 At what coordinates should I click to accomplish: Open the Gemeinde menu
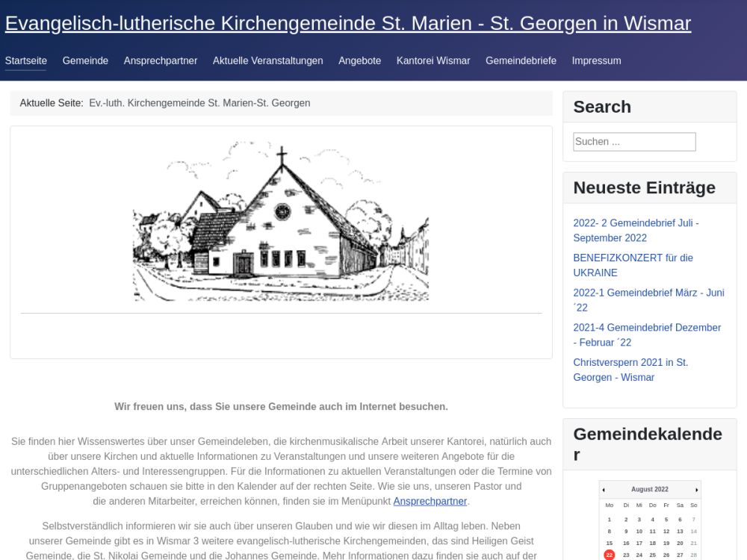click(x=85, y=60)
